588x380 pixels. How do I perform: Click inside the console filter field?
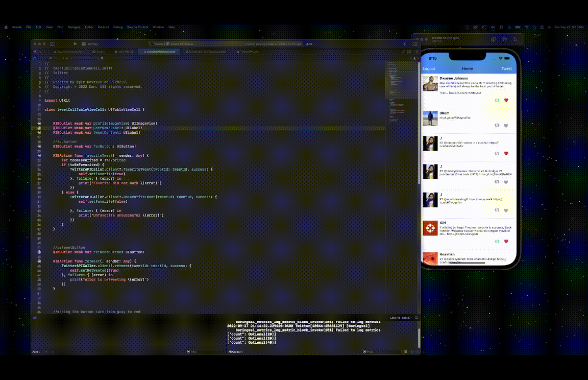[x=382, y=351]
